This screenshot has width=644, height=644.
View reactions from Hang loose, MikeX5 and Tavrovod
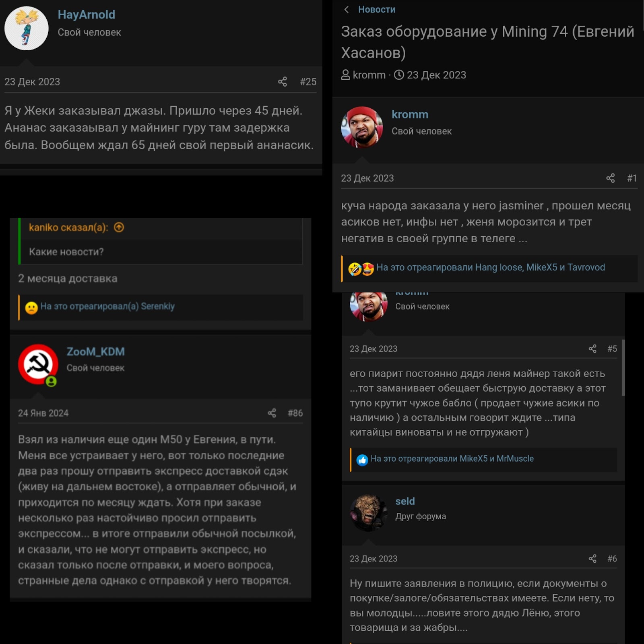490,267
